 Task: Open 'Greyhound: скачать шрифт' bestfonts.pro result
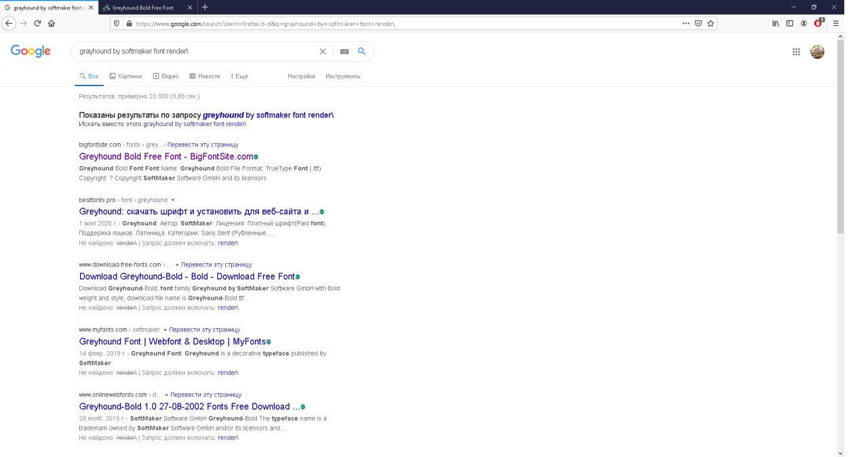199,212
